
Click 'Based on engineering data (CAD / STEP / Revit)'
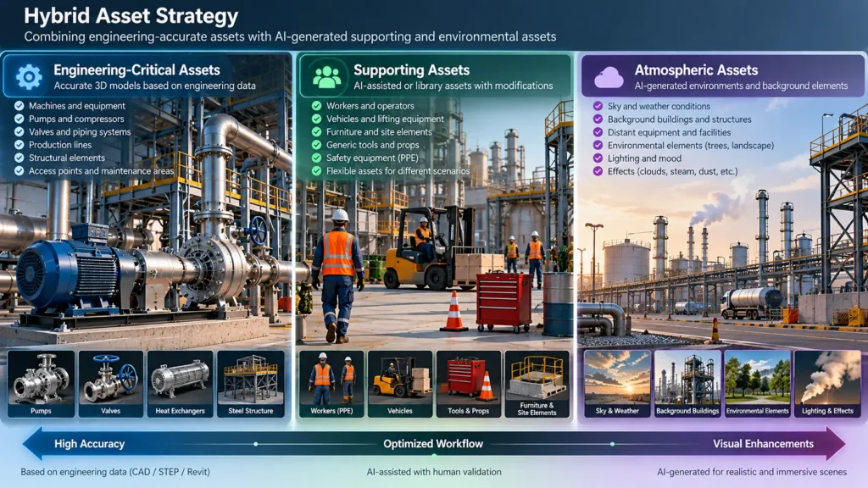click(x=115, y=472)
